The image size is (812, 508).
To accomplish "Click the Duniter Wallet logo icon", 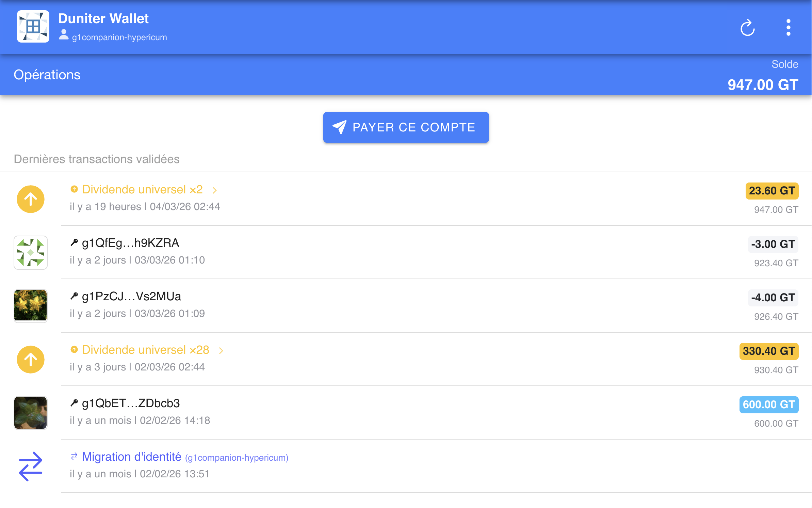I will tap(33, 26).
